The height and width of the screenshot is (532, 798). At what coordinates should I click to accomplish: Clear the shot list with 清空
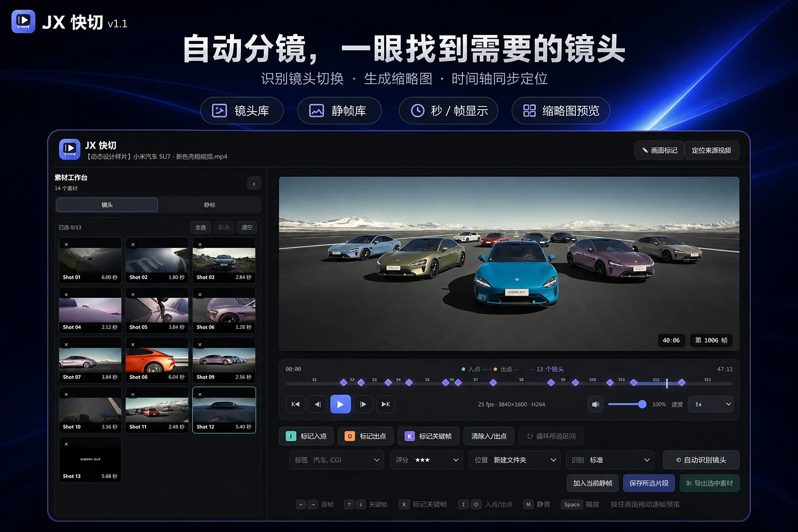click(x=247, y=227)
